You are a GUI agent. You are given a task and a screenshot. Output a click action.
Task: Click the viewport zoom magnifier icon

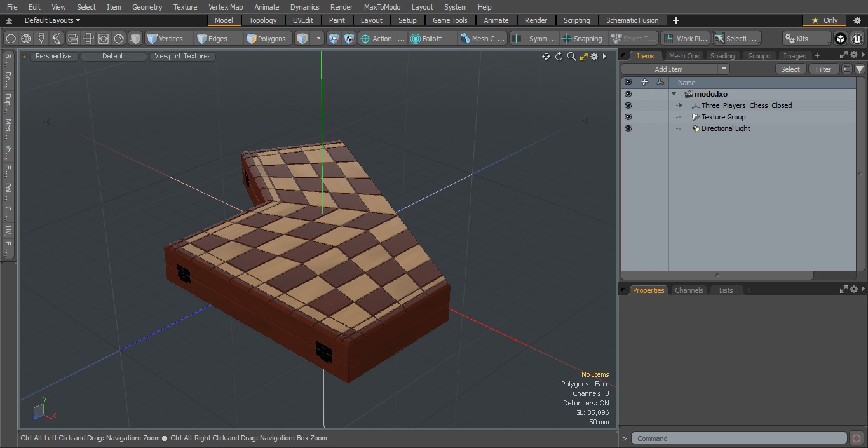[x=571, y=57]
